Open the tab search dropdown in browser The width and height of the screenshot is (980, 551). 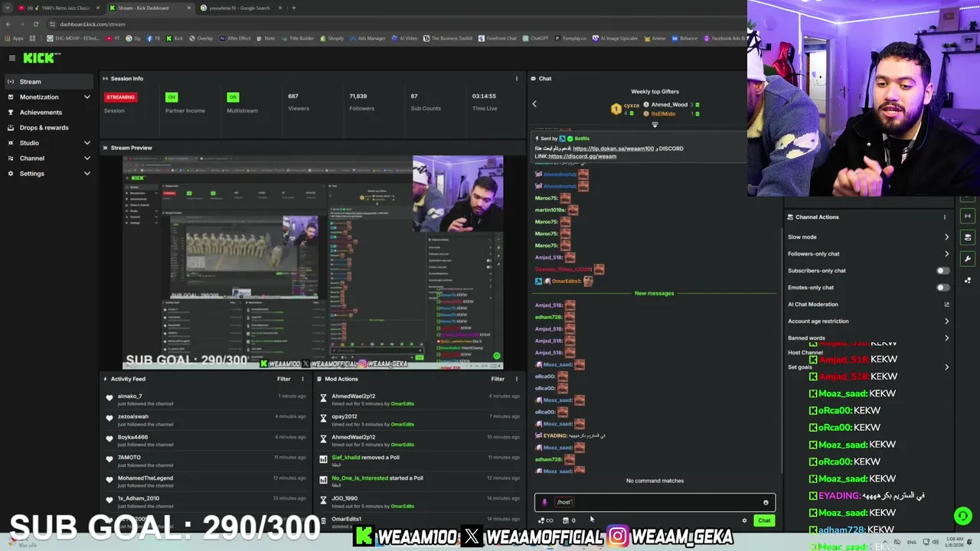(8, 8)
